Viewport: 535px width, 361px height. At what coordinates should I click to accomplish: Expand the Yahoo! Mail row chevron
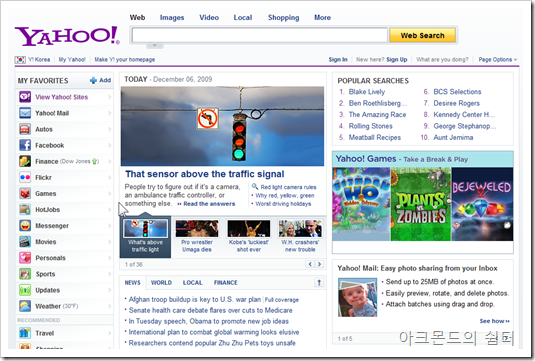point(110,113)
